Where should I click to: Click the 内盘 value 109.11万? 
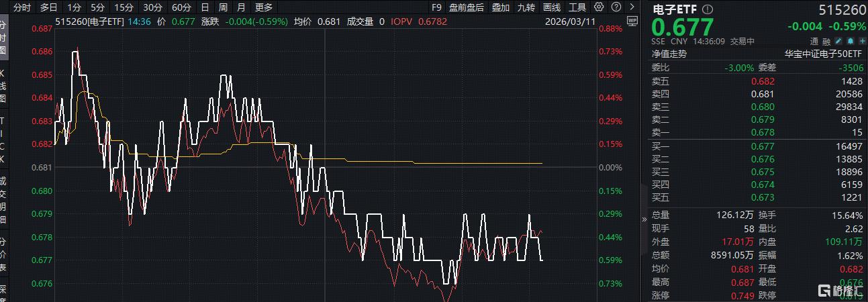[843, 242]
